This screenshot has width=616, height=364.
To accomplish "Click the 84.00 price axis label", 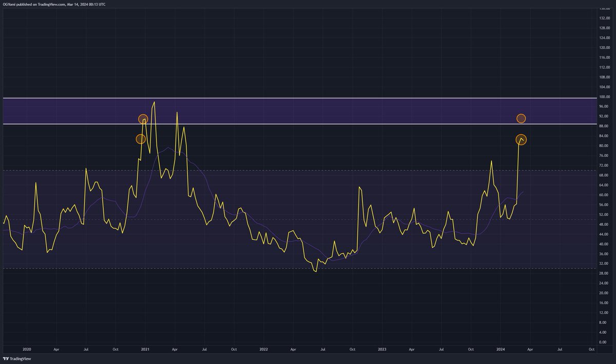I will pyautogui.click(x=605, y=136).
